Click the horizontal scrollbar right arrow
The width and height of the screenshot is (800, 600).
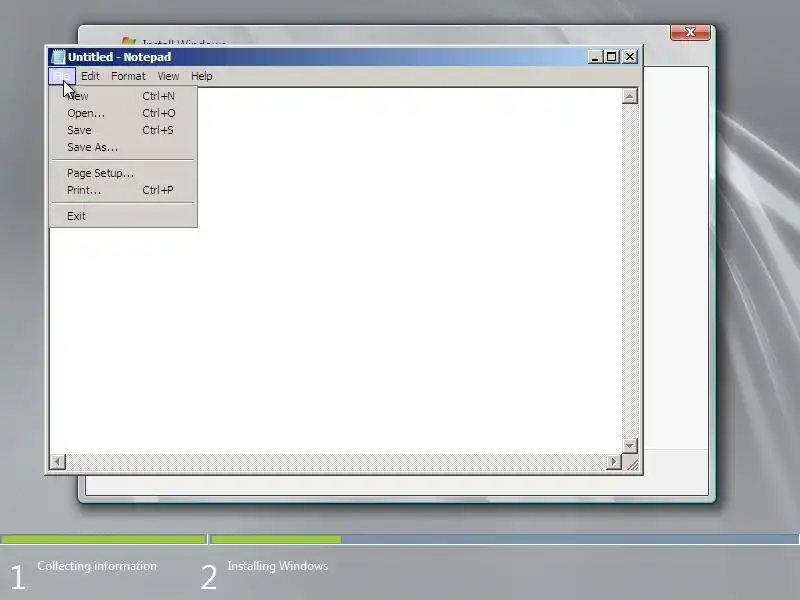click(x=613, y=462)
